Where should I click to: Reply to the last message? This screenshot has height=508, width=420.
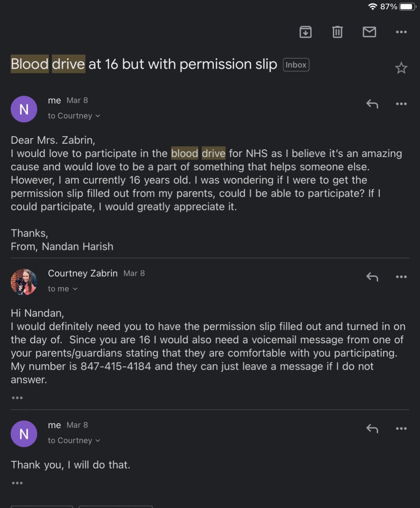point(372,429)
